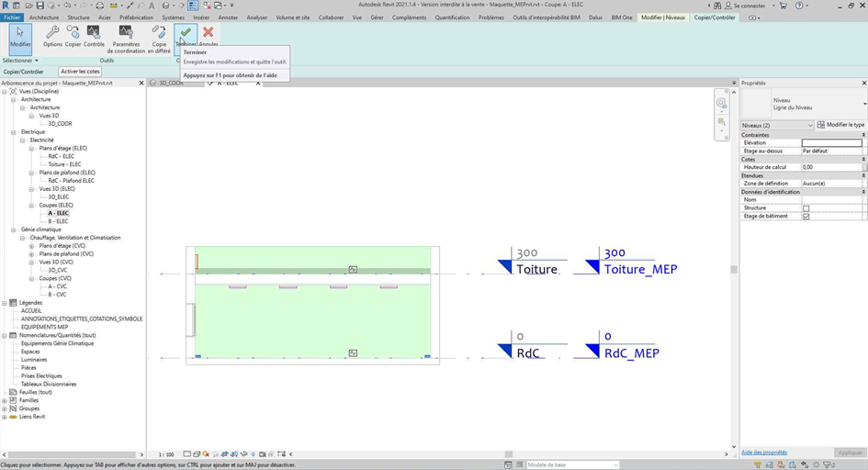Open the Sélectionner panel dropdown
868x470 pixels.
(20, 61)
